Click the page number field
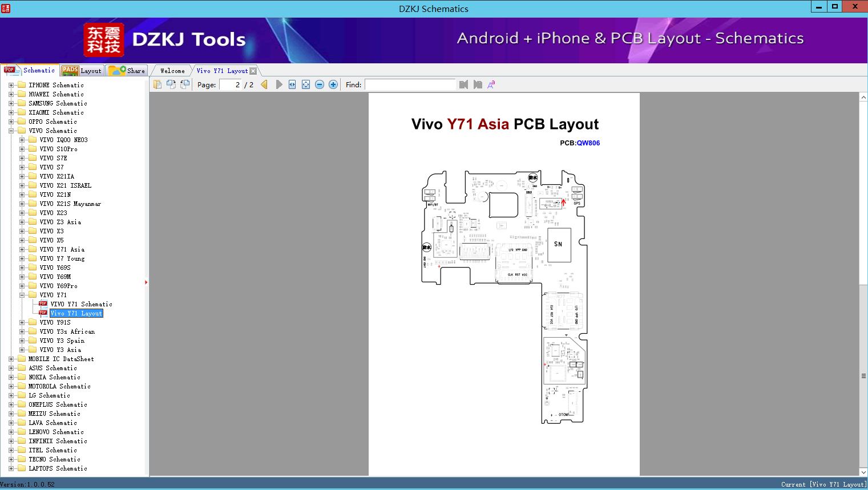The image size is (868, 490). [x=231, y=84]
